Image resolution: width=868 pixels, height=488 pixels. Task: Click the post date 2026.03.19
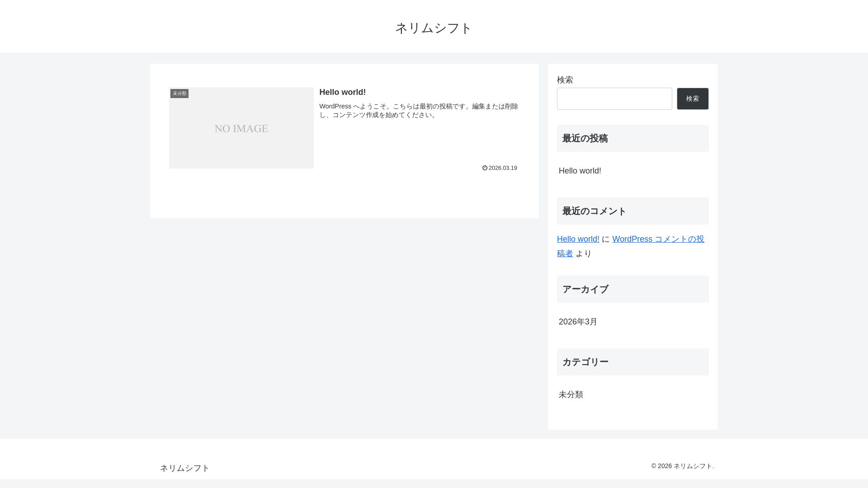(x=503, y=168)
